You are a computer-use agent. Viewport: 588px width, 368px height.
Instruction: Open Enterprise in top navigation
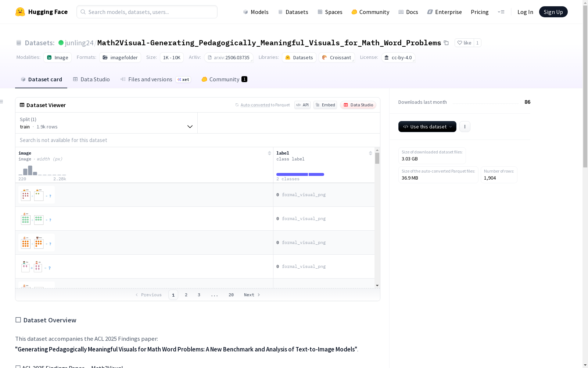[444, 12]
